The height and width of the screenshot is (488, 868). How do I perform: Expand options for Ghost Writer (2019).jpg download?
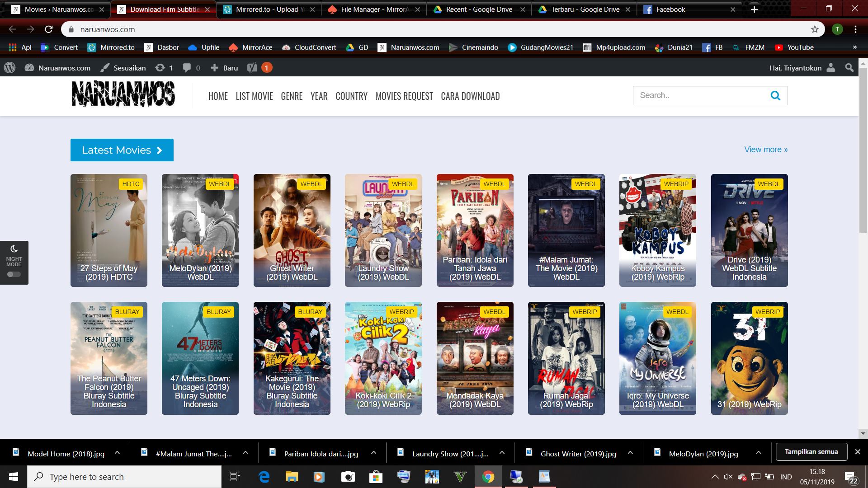[x=630, y=452]
